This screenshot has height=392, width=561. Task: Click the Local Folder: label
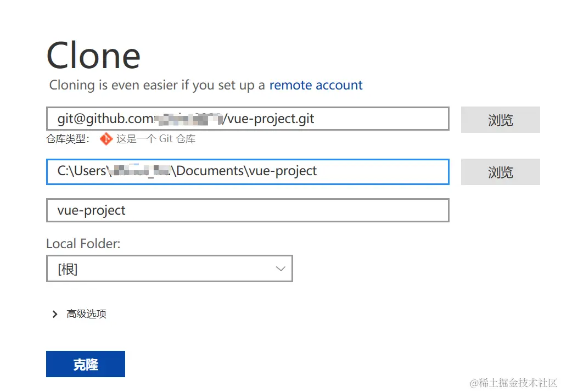pos(83,243)
